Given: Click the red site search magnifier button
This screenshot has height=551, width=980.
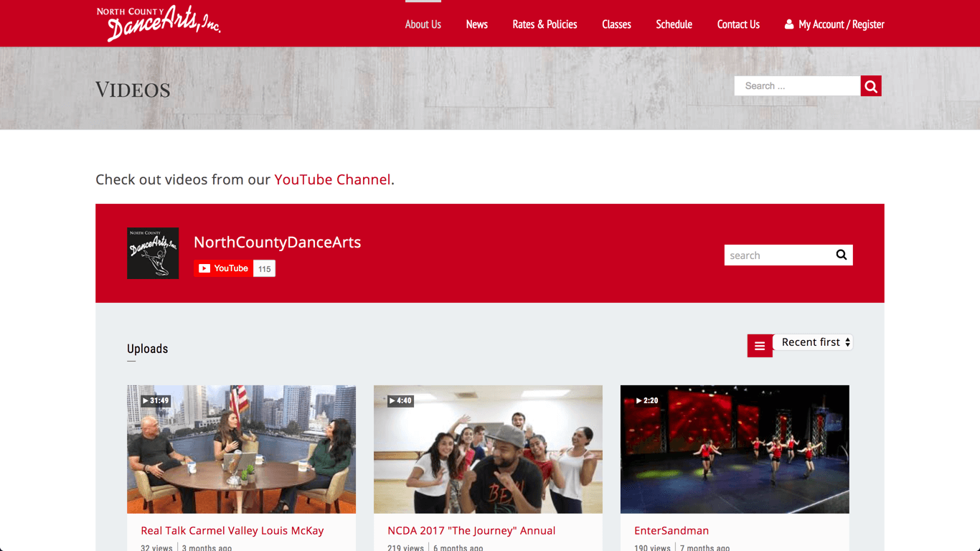Looking at the screenshot, I should point(871,86).
